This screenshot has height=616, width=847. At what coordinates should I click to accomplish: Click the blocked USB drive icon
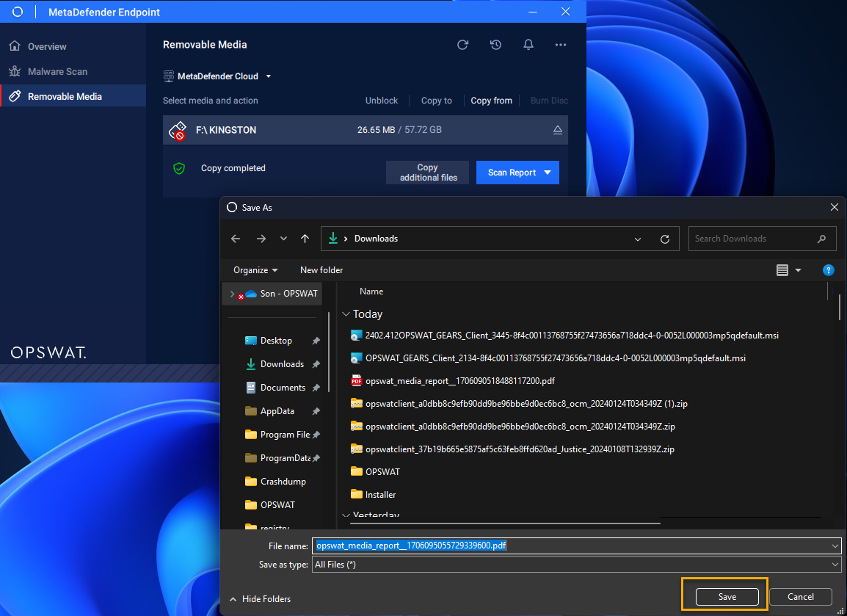click(x=178, y=130)
